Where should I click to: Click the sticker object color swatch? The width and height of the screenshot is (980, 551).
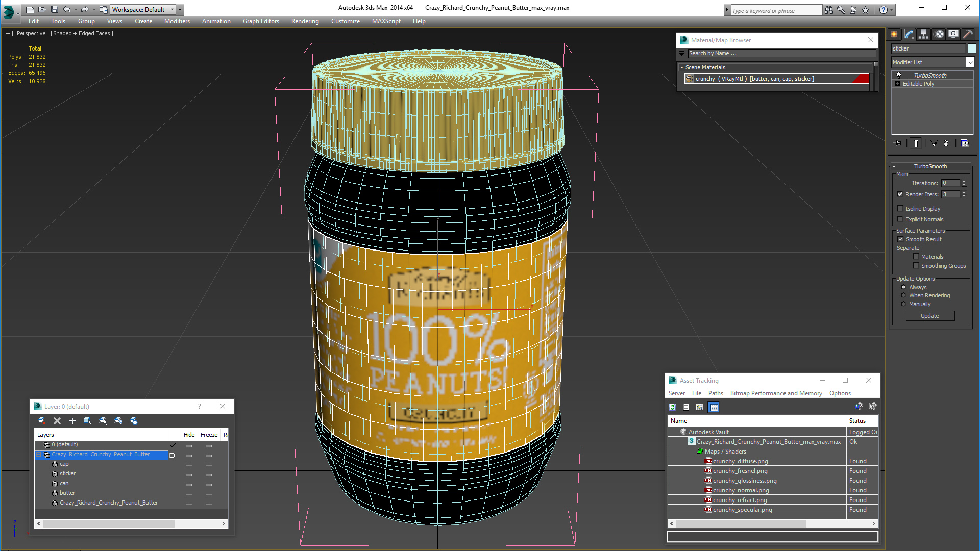972,48
